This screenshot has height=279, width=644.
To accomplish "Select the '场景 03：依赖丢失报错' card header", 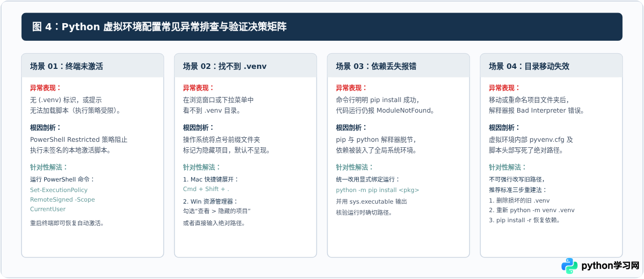I will tap(398, 66).
